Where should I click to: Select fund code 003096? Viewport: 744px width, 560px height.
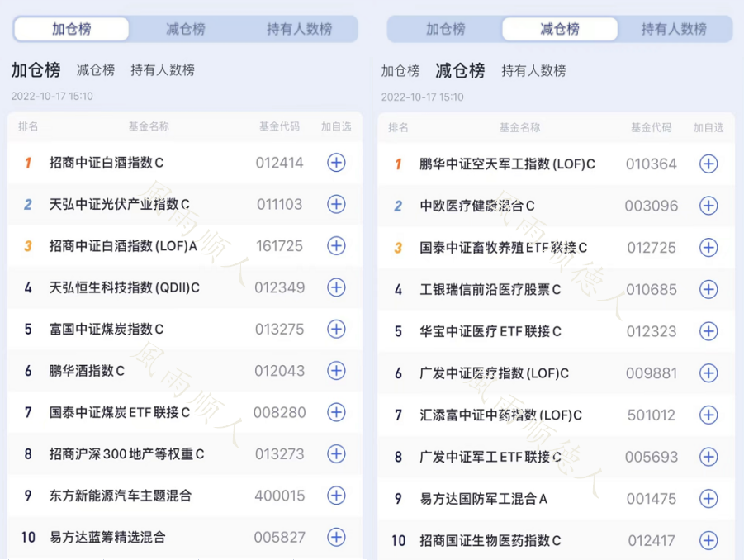click(651, 206)
